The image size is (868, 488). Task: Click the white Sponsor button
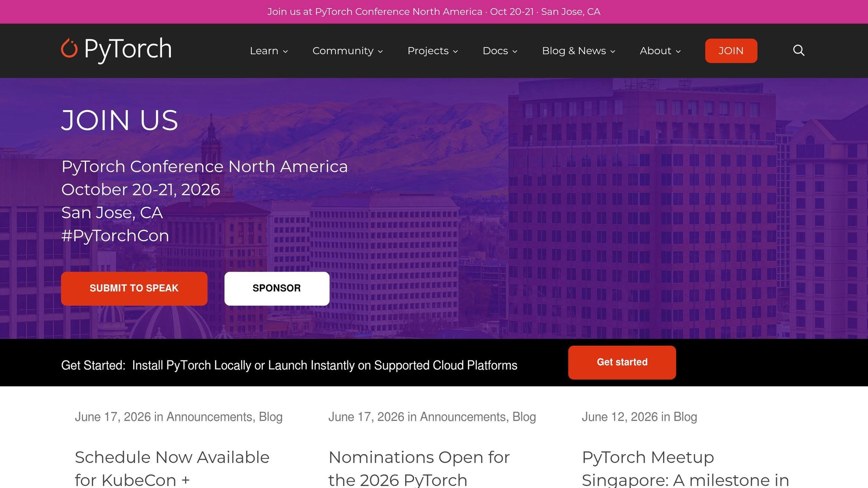coord(277,288)
